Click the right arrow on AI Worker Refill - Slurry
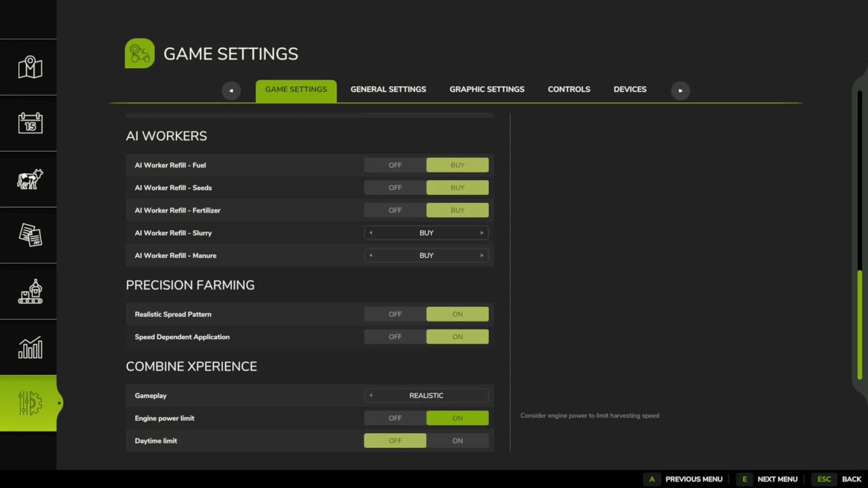Screen dimensions: 868x488 tap(482, 233)
